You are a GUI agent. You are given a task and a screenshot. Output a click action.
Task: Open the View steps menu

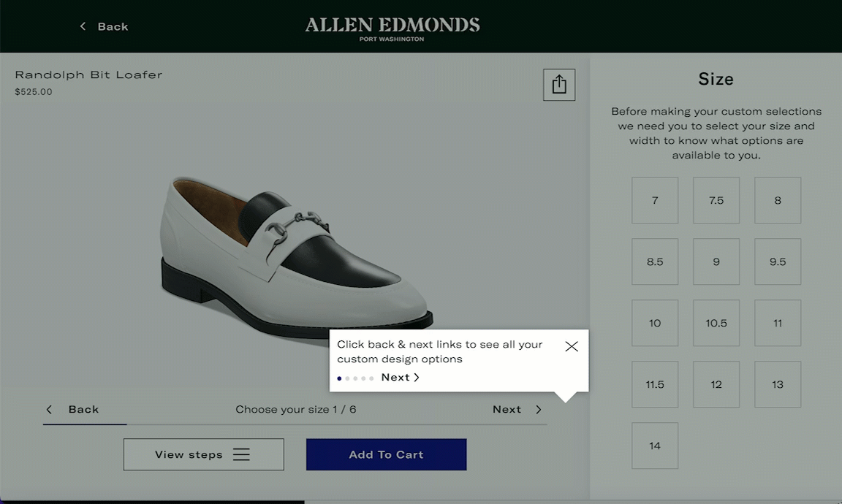203,454
